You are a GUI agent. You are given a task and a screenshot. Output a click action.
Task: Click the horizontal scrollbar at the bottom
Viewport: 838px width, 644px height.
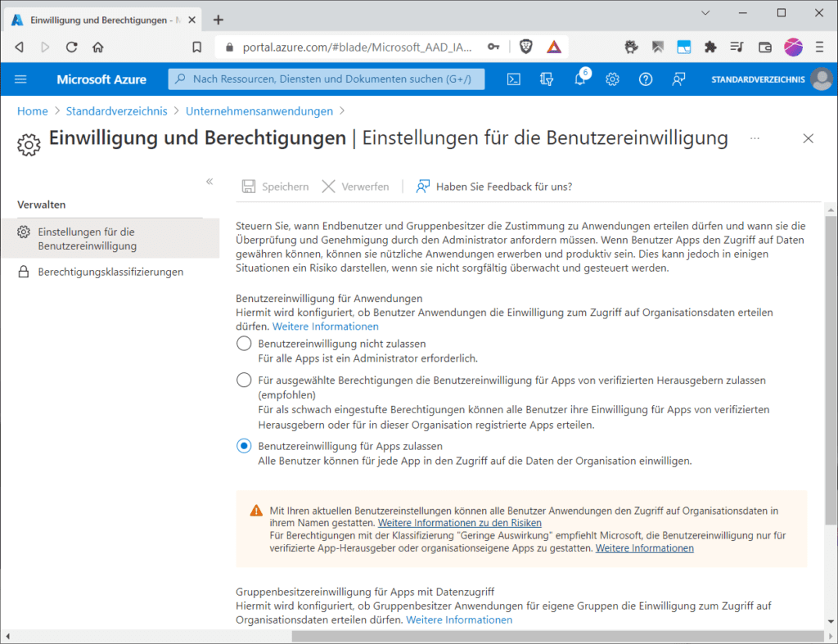point(557,636)
